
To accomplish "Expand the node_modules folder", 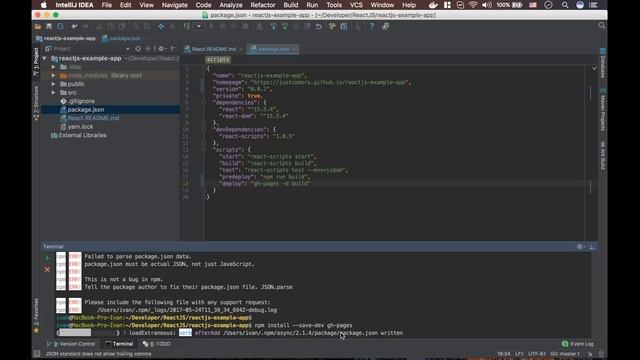I will pyautogui.click(x=53, y=76).
